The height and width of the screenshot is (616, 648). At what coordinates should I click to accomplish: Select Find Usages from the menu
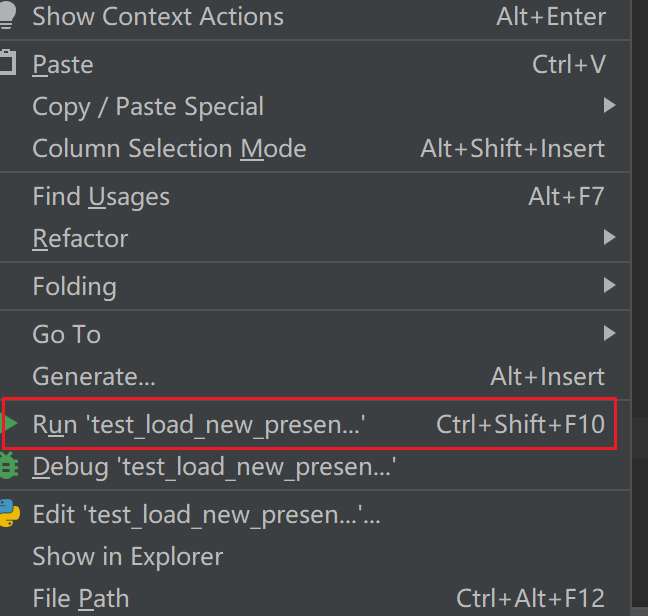(101, 197)
